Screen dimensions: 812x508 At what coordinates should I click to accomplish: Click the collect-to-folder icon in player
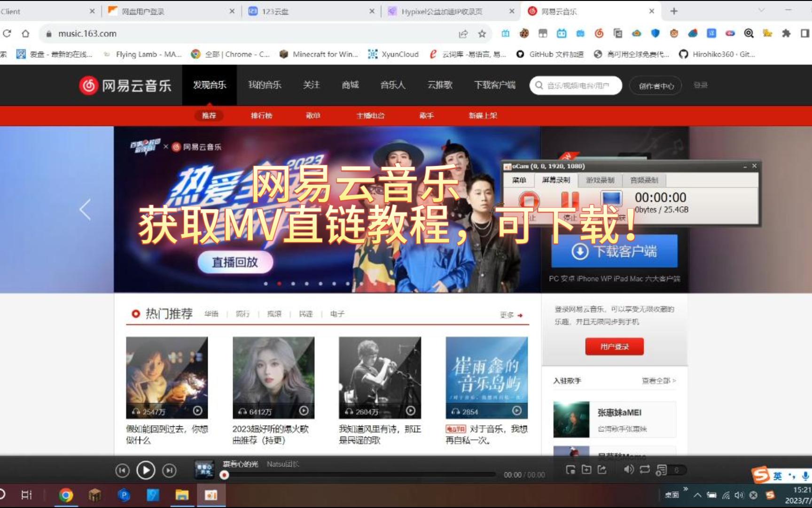(x=586, y=469)
